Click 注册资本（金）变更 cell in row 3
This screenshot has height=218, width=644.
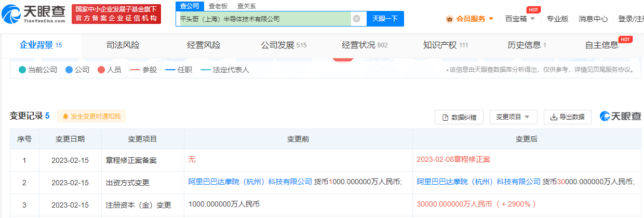pyautogui.click(x=142, y=205)
